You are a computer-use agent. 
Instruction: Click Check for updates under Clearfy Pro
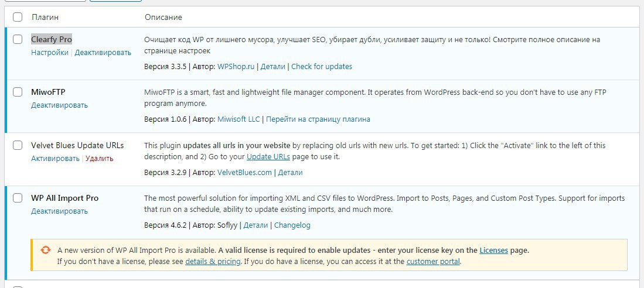pos(322,67)
